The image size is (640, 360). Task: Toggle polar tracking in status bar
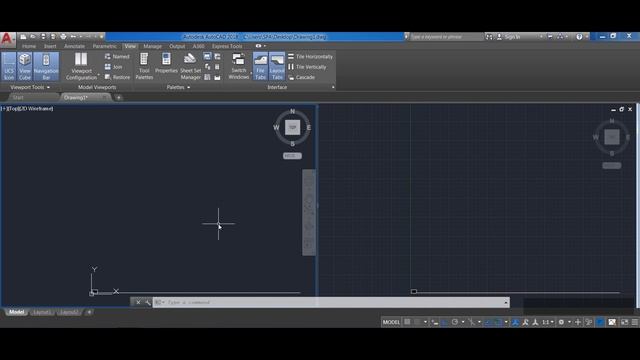click(455, 322)
